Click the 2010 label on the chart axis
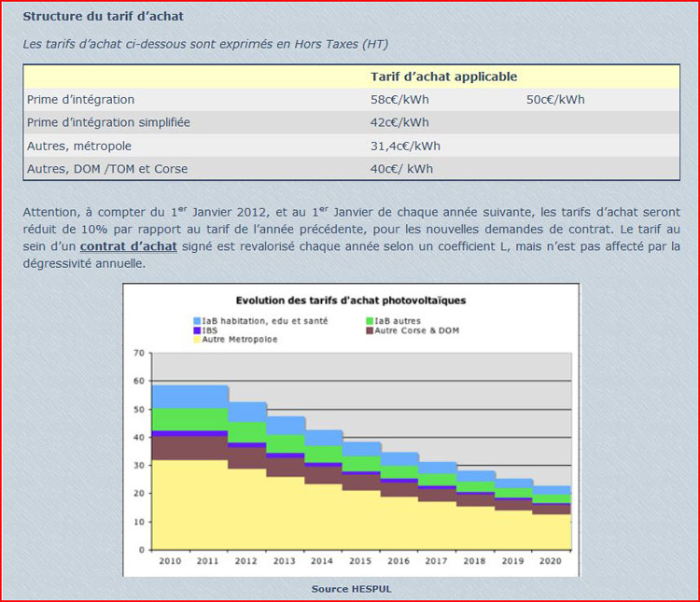The height and width of the screenshot is (602, 700). (171, 561)
